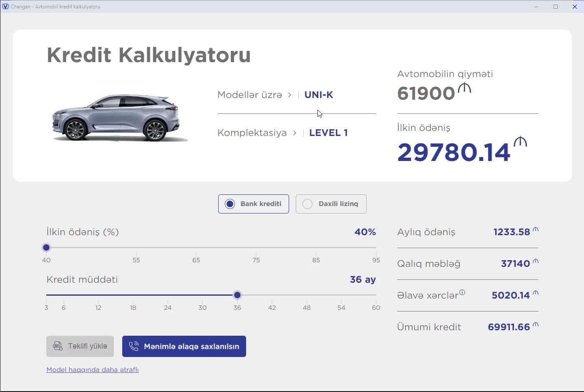The width and height of the screenshot is (584, 392).
Task: Maximize the calculator window
Action: pos(556,7)
